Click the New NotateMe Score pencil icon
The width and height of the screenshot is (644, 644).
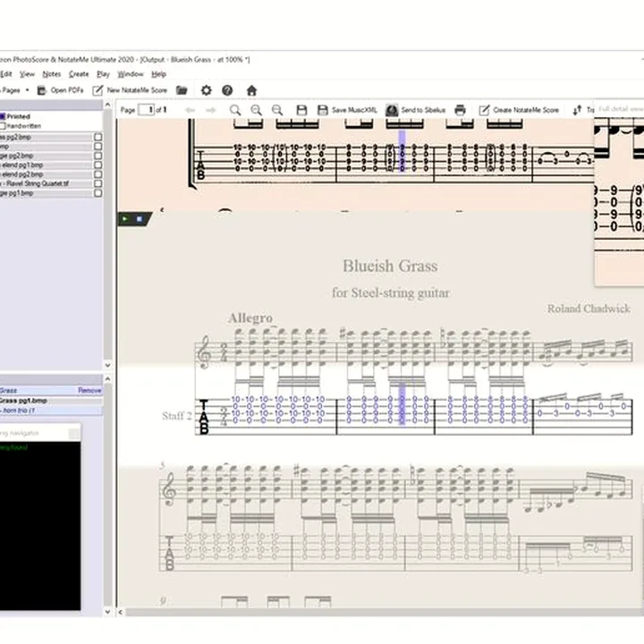coord(97,90)
